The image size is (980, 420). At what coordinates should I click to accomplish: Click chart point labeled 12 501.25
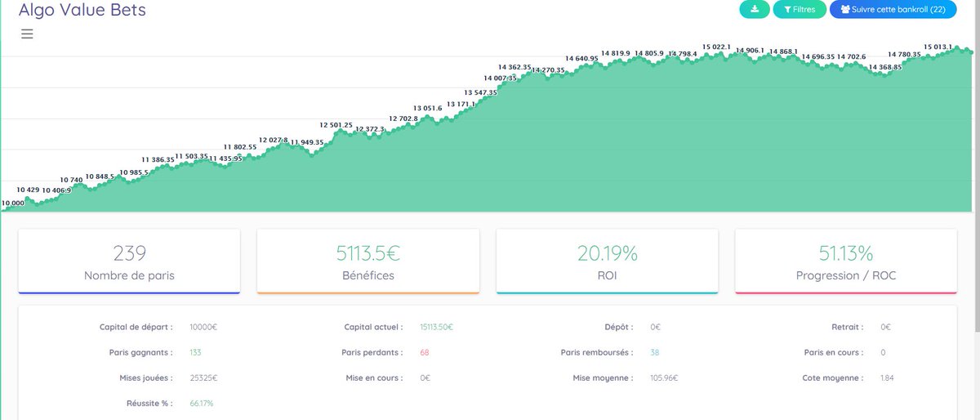click(x=336, y=125)
